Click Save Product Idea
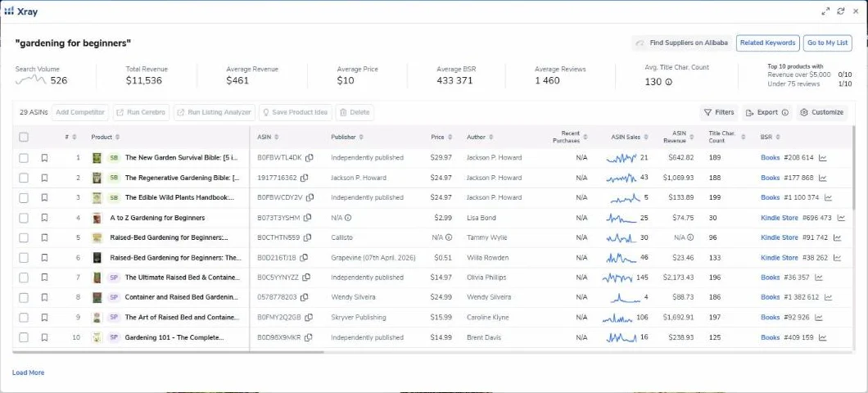The width and height of the screenshot is (868, 393). click(296, 112)
